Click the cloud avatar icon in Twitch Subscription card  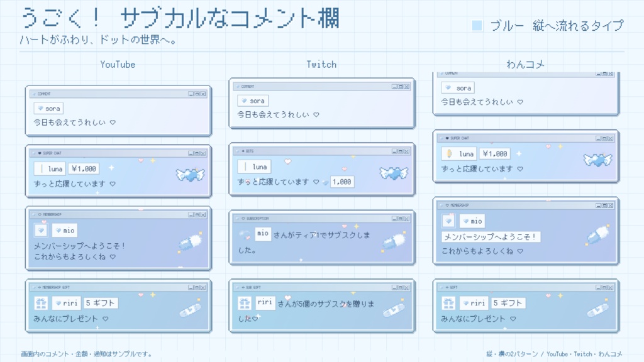coord(245,235)
